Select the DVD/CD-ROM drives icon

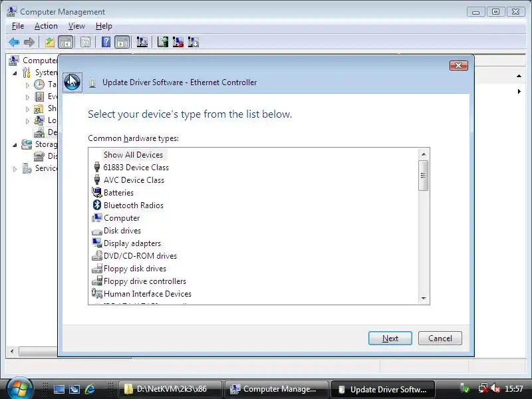pos(97,255)
